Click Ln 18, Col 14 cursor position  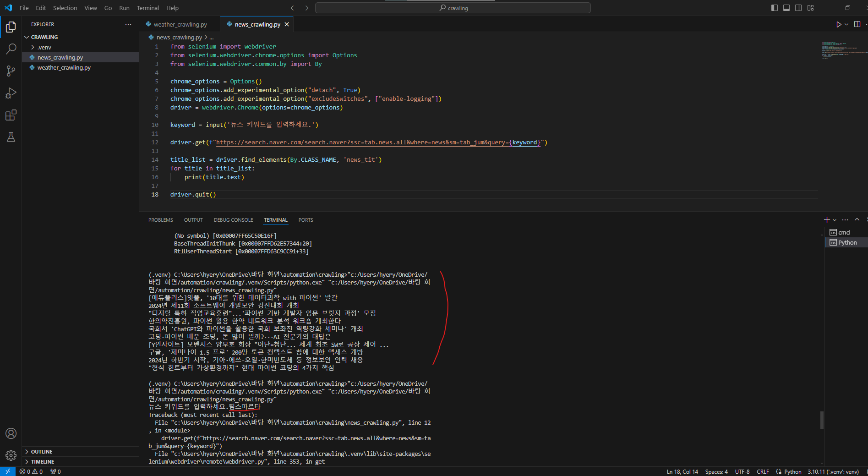[x=682, y=471]
